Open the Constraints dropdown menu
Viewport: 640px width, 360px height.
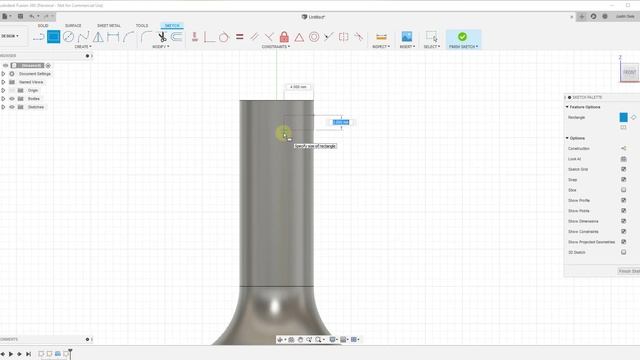coord(276,47)
